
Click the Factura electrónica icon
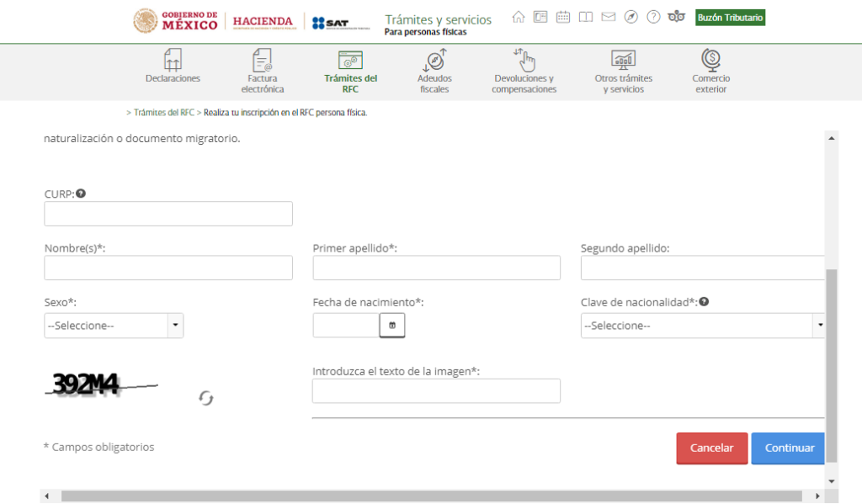(x=263, y=60)
